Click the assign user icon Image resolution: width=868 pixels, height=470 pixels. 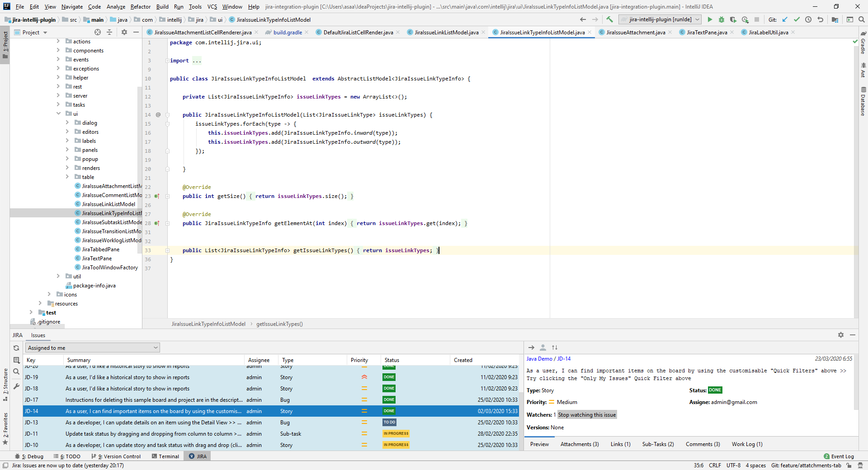click(x=543, y=348)
